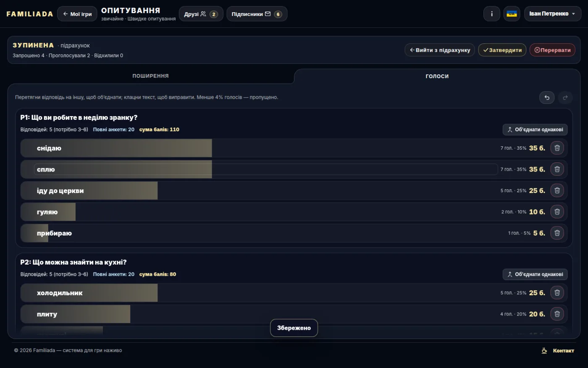588x368 pixels.
Task: Click the Затвердити button
Action: pos(502,50)
